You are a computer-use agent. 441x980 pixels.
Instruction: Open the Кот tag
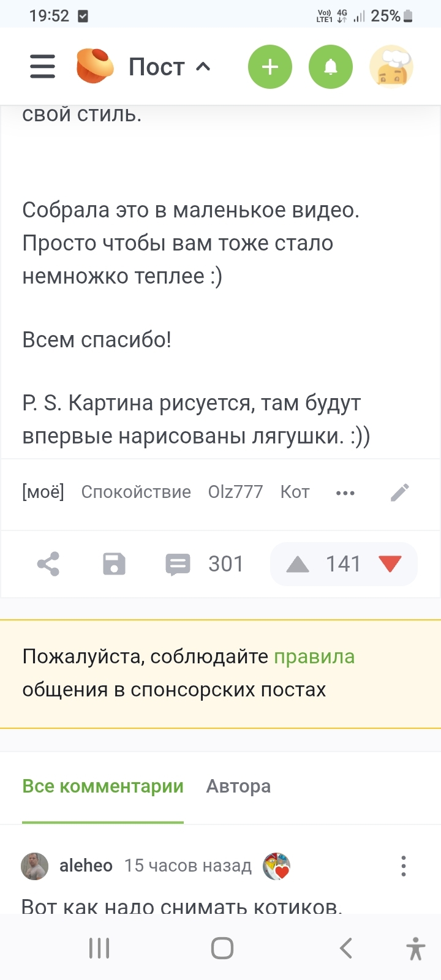point(295,492)
